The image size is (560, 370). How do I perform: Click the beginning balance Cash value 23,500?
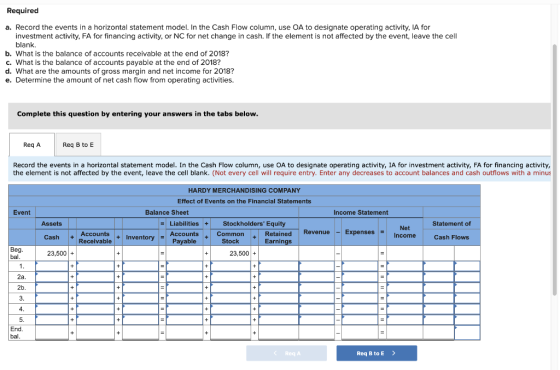pyautogui.click(x=57, y=253)
